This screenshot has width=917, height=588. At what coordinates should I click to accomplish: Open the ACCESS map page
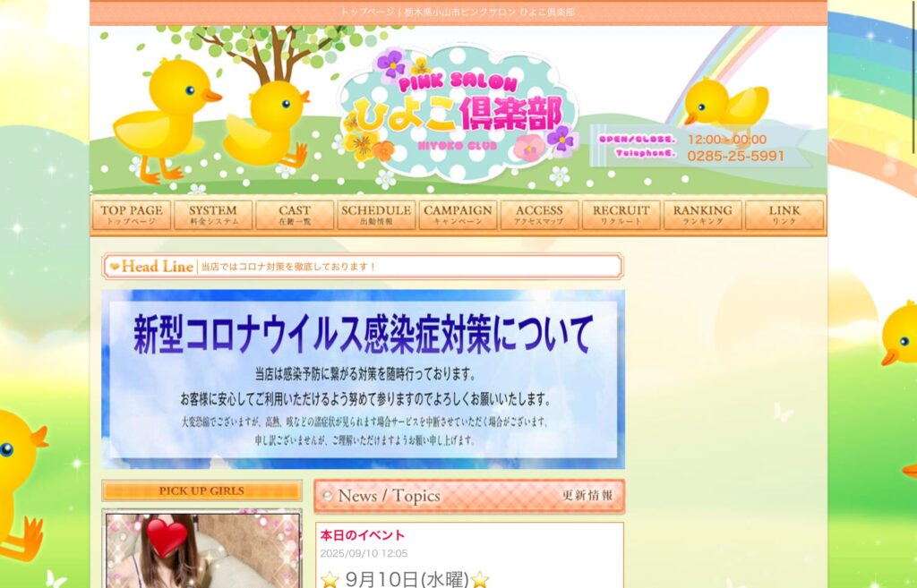(539, 215)
